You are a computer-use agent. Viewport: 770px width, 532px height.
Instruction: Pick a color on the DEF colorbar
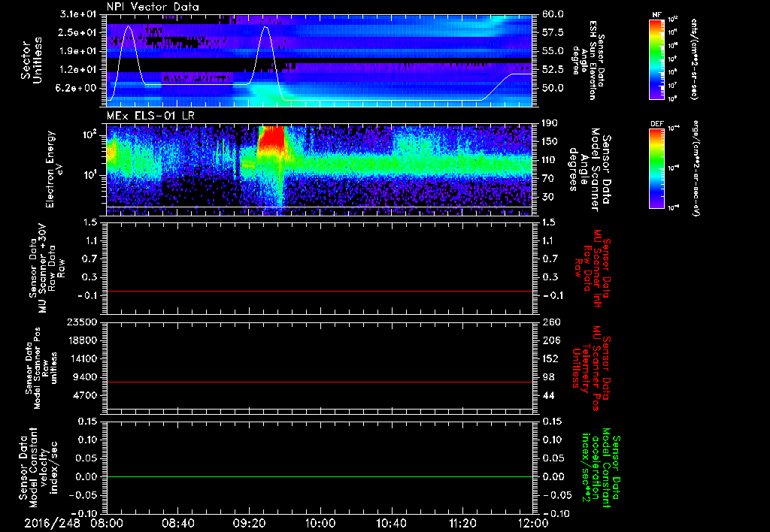(x=656, y=168)
